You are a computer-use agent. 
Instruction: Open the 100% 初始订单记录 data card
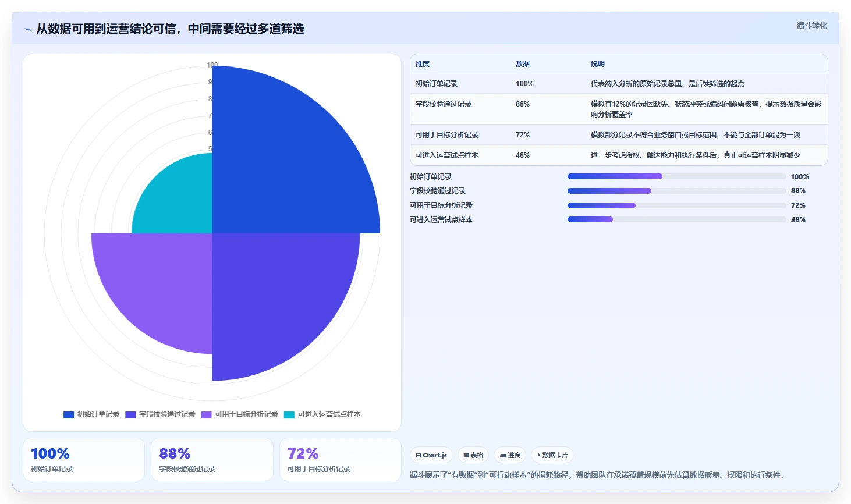tap(84, 460)
